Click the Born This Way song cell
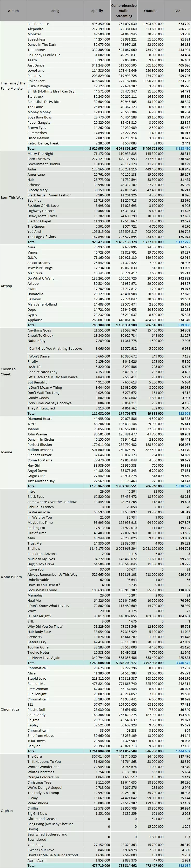The height and width of the screenshot is (868, 191). pyautogui.click(x=55, y=159)
